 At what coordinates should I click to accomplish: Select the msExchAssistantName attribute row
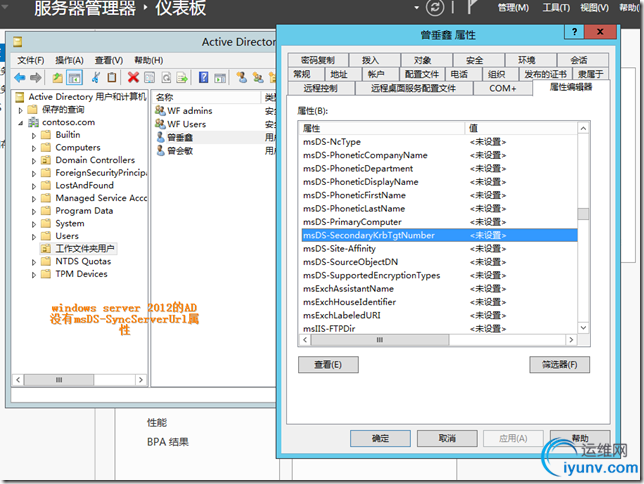(x=439, y=288)
